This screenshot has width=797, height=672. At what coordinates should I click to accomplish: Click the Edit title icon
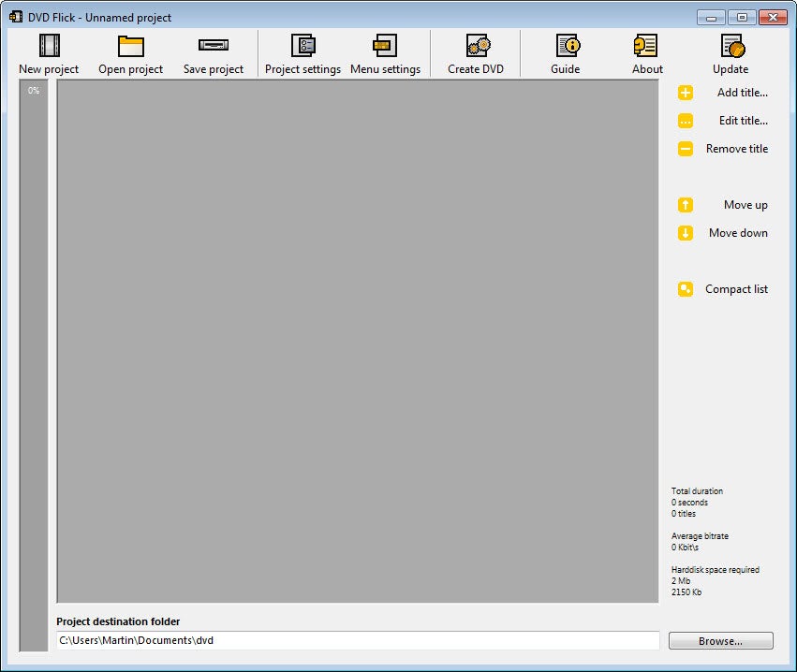(x=686, y=121)
